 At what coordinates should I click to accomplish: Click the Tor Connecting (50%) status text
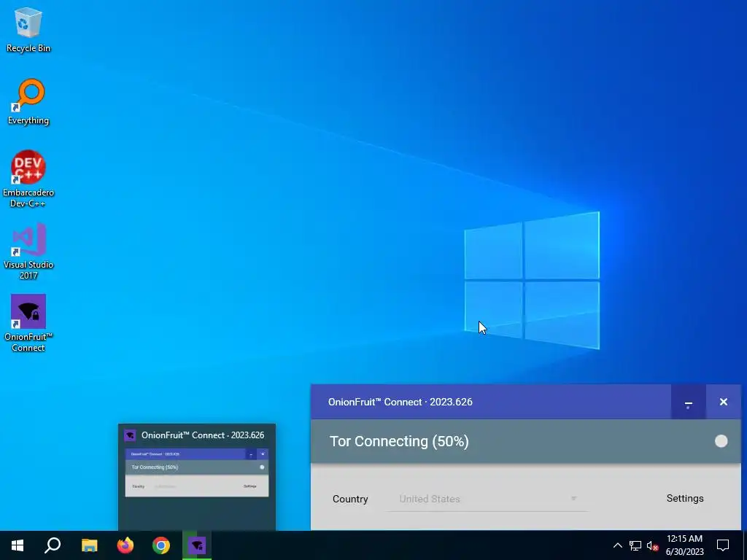tap(399, 441)
